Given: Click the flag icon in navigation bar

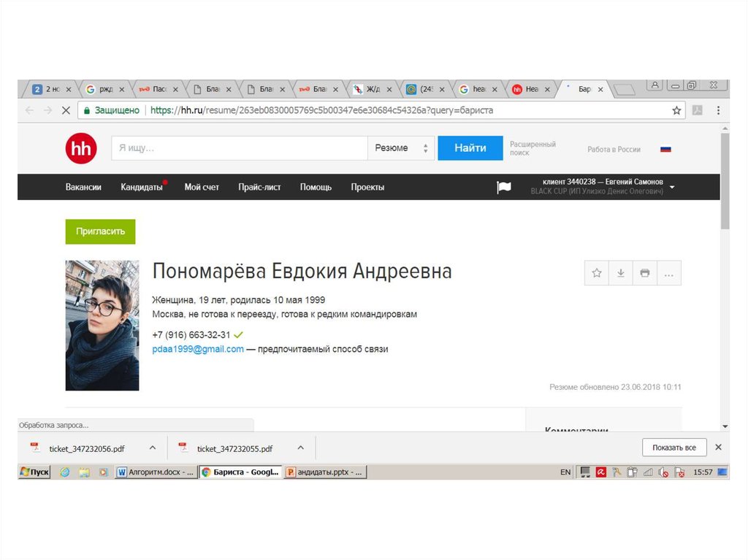Looking at the screenshot, I should tap(504, 188).
